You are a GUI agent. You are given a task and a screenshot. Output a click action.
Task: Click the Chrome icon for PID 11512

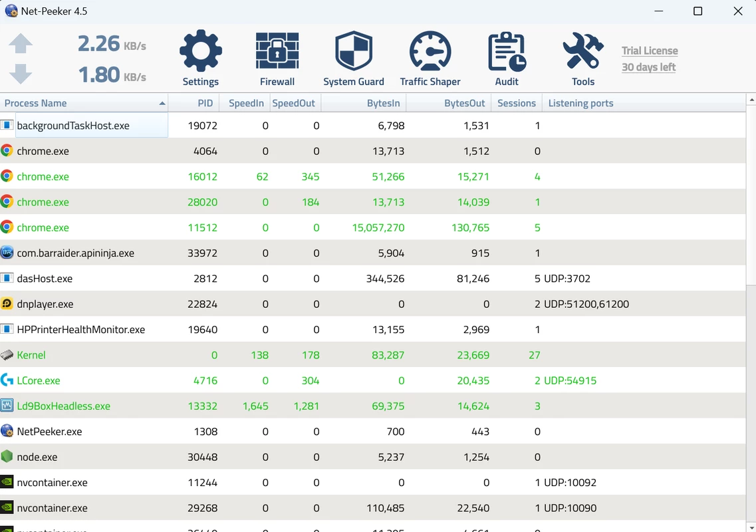click(7, 227)
